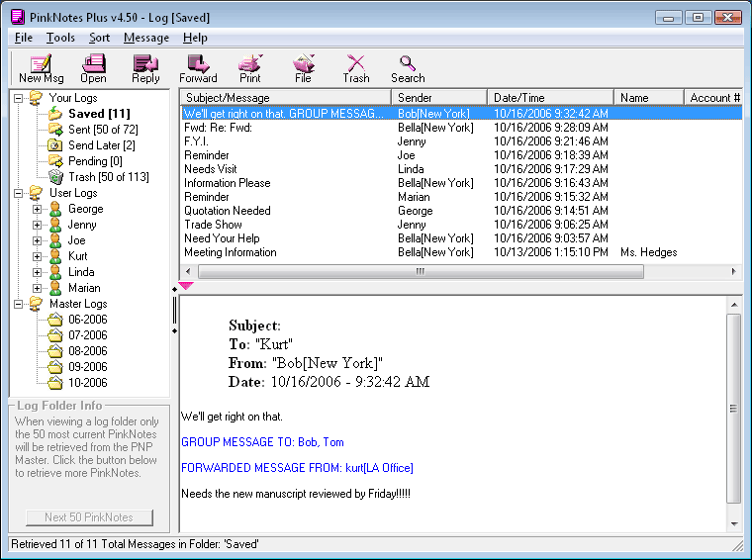Screen dimensions: 752x560
Task: Click the preview pane scroll down arrow
Action: pyautogui.click(x=734, y=524)
